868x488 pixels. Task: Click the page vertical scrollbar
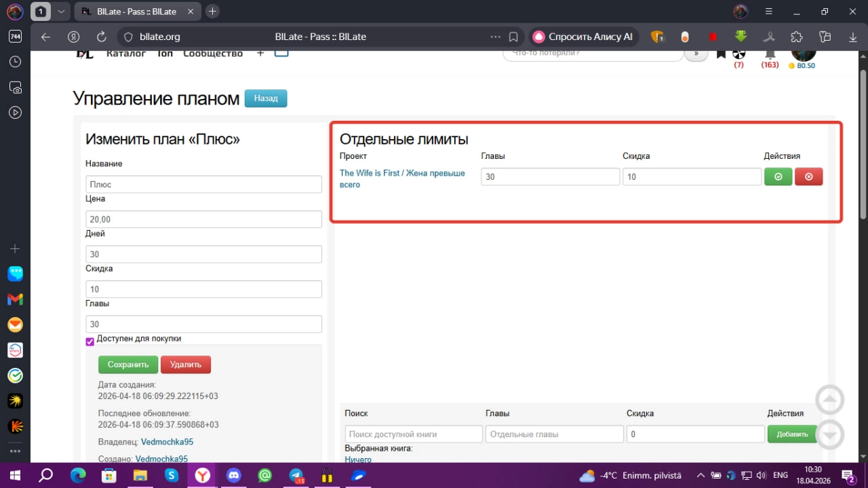(x=863, y=144)
